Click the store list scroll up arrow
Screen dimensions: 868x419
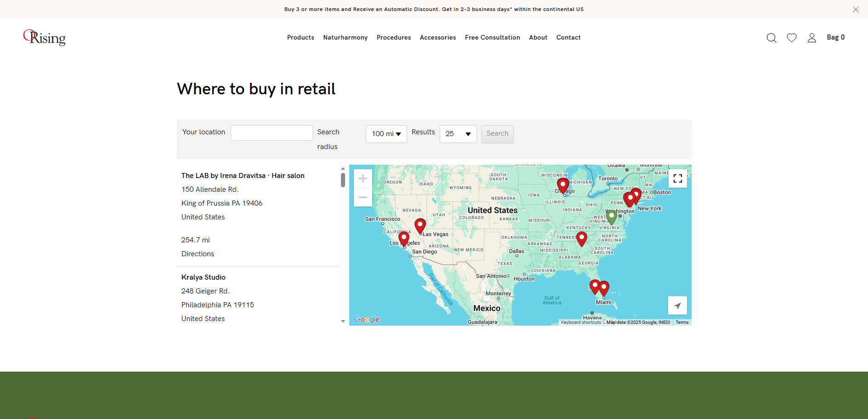[343, 169]
